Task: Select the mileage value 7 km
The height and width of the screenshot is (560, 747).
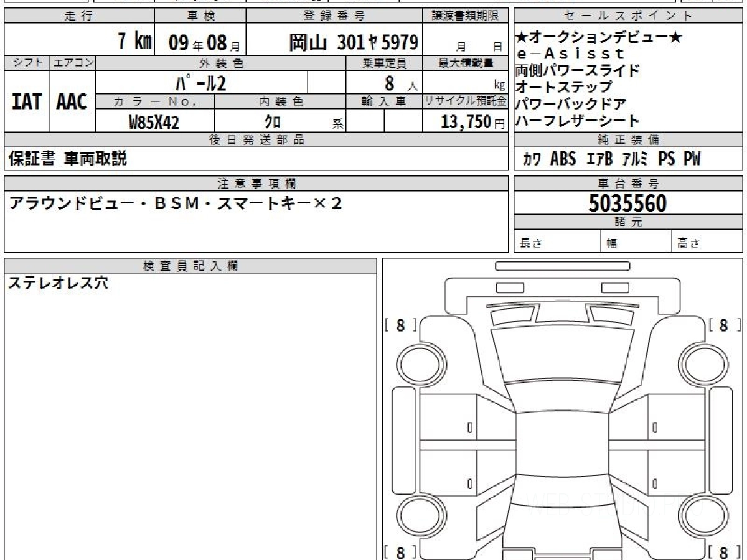Action: coord(134,42)
